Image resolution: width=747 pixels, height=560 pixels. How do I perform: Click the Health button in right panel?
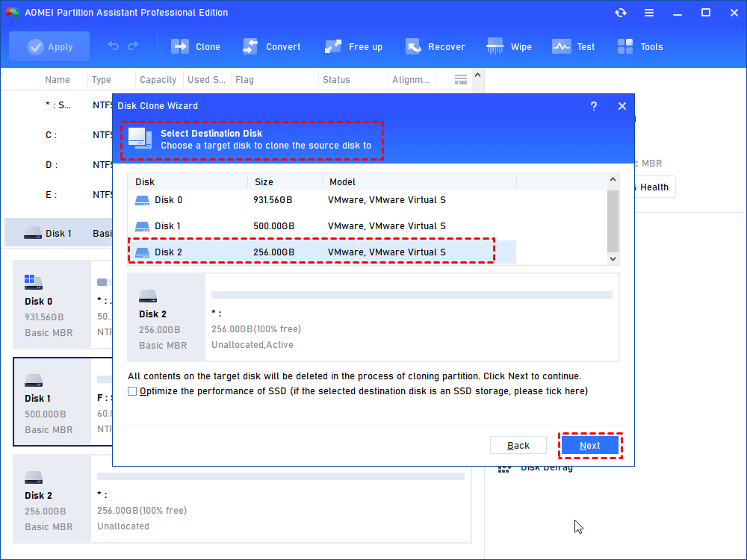pyautogui.click(x=654, y=187)
